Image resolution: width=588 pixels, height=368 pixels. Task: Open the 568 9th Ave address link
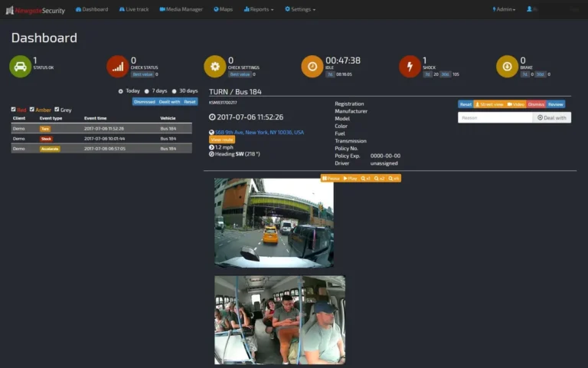(260, 132)
